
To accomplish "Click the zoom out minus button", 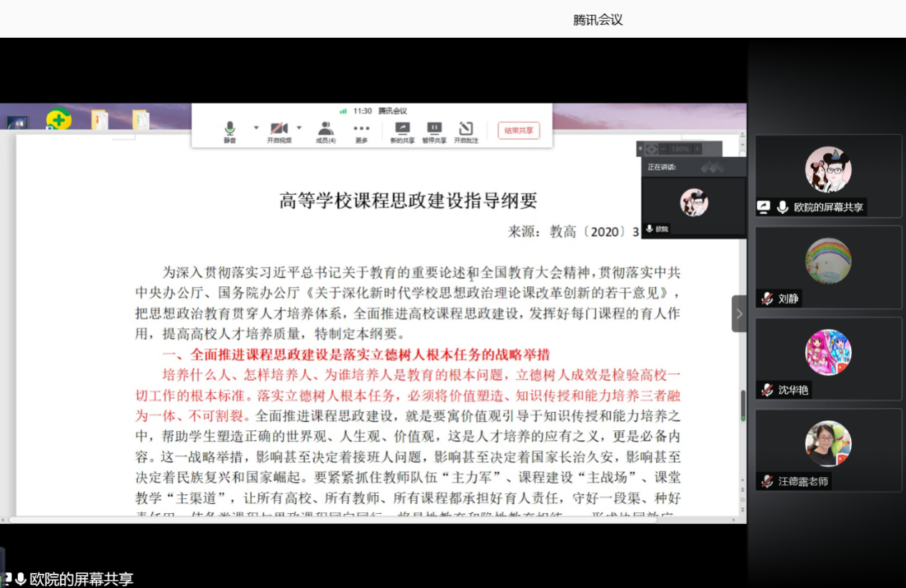I will pos(663,149).
